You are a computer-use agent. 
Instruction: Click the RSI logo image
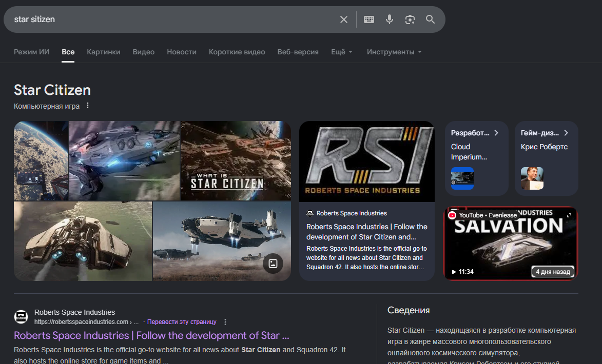[366, 161]
